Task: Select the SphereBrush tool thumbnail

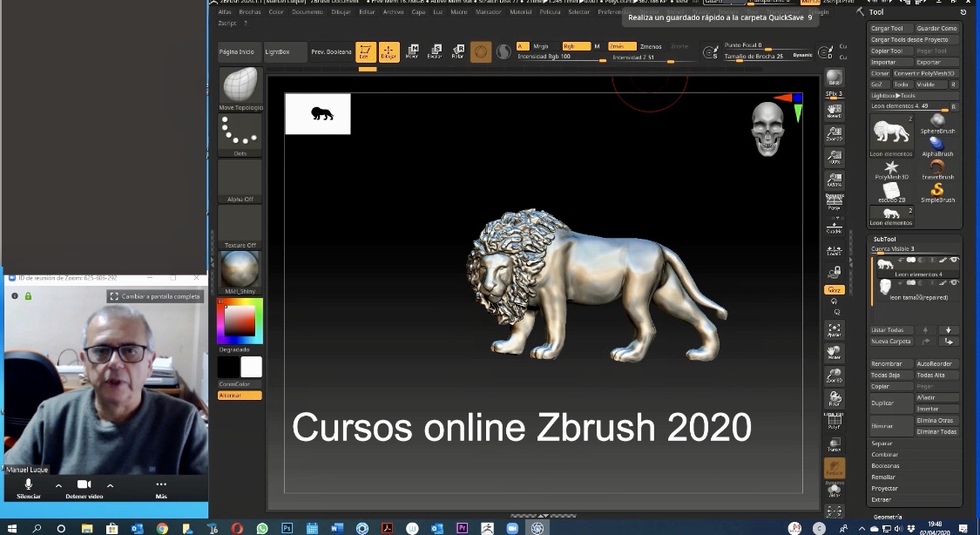Action: coord(937,122)
